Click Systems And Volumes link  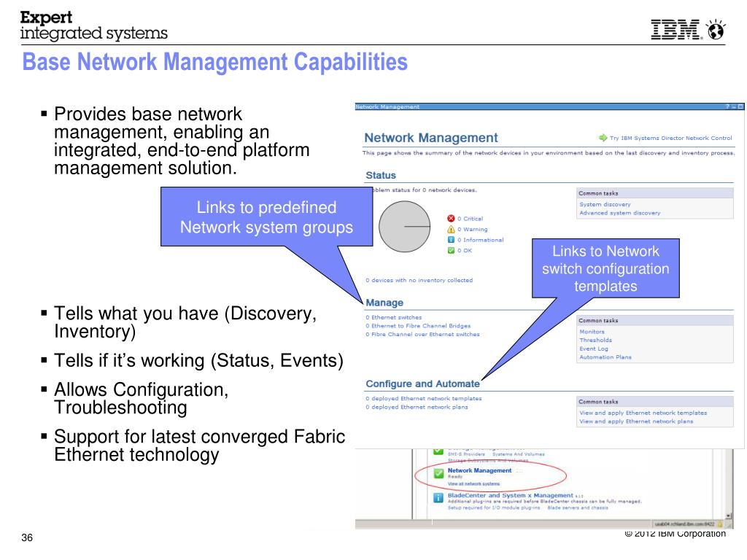point(519,454)
